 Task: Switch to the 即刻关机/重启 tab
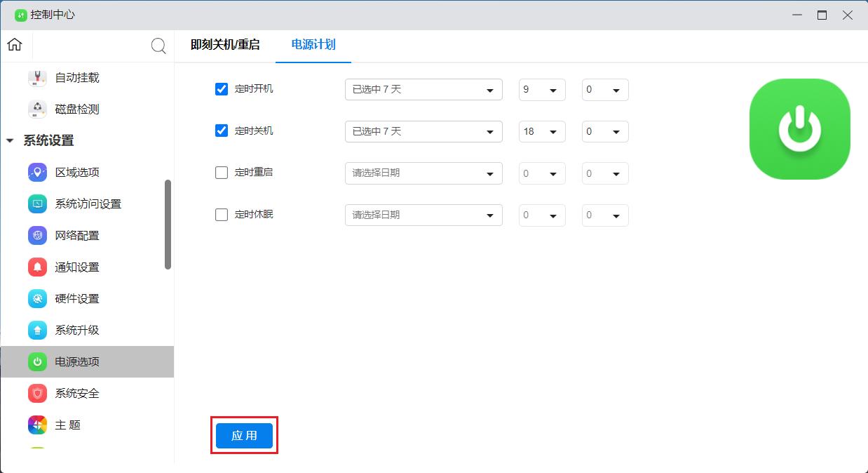pyautogui.click(x=225, y=45)
